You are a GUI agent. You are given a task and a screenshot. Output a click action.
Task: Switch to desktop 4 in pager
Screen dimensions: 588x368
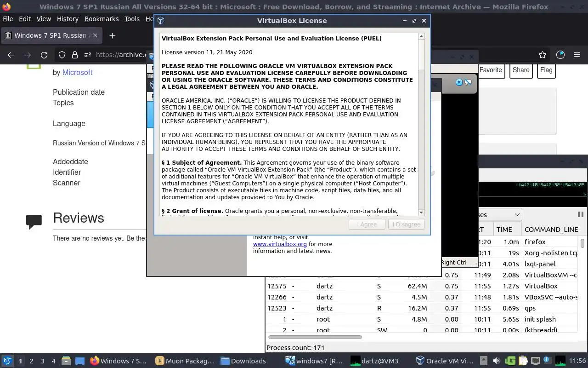pyautogui.click(x=53, y=361)
